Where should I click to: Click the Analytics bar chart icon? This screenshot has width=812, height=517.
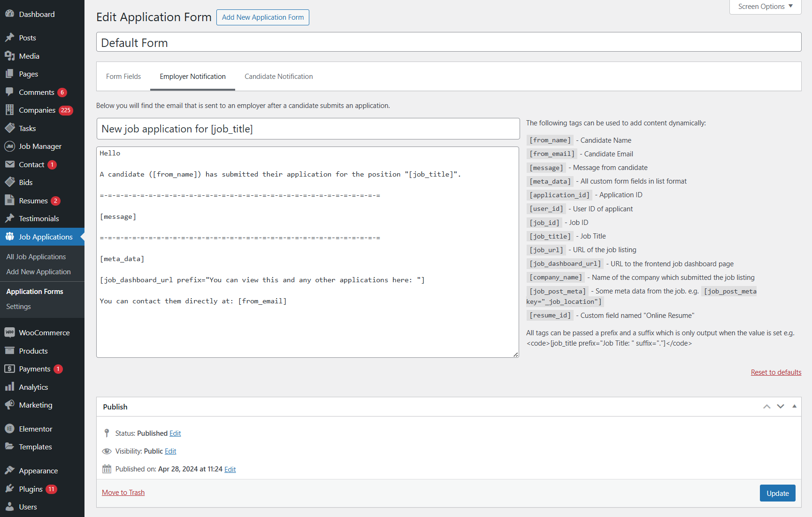pyautogui.click(x=9, y=387)
